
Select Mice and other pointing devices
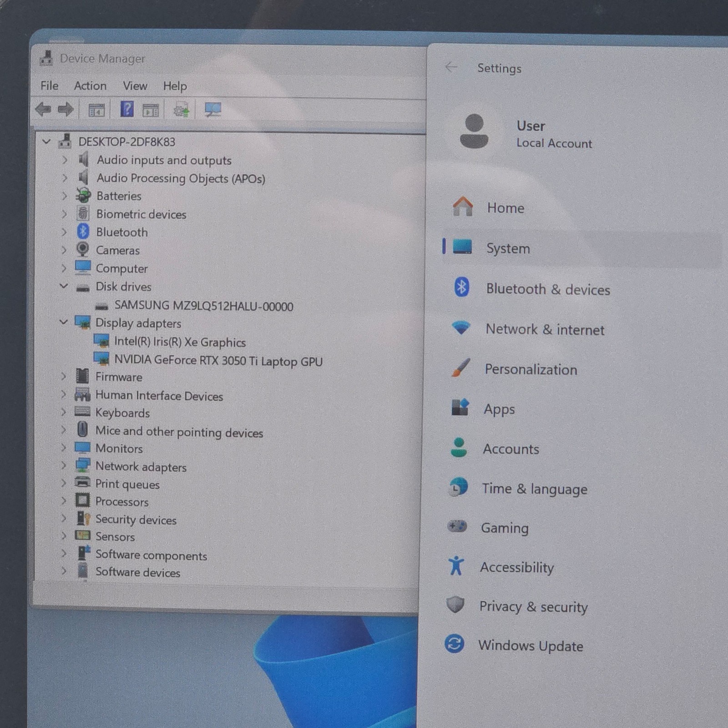click(179, 432)
